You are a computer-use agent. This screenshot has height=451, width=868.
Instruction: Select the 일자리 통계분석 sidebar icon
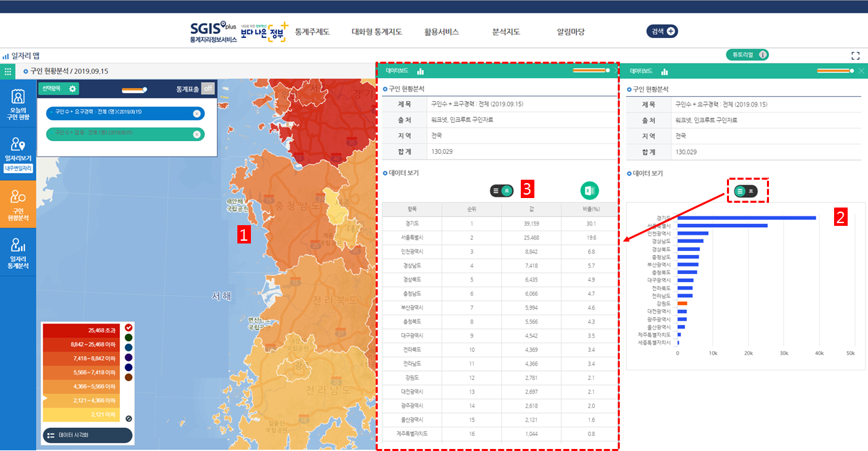(x=18, y=251)
